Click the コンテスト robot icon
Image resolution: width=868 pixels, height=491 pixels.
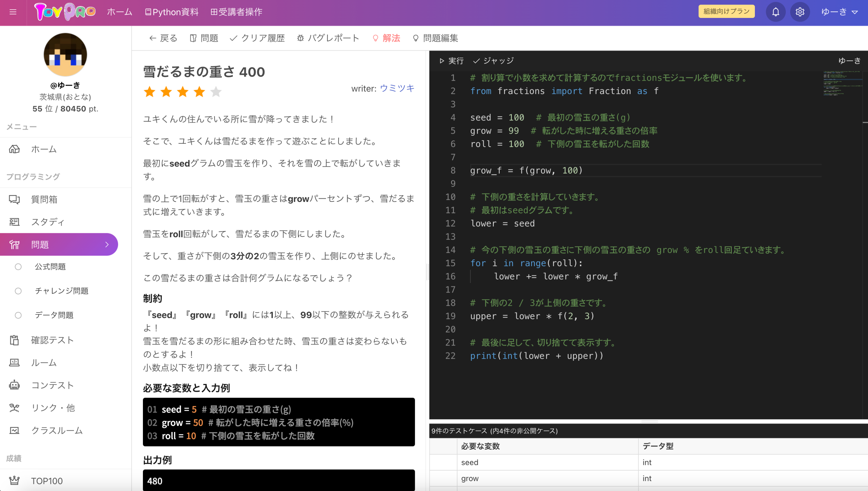pos(14,385)
